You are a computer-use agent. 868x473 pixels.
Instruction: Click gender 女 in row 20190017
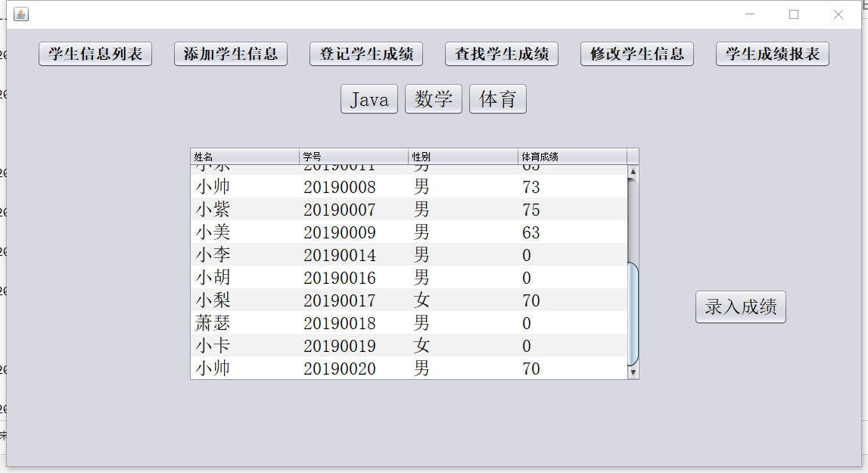point(422,300)
